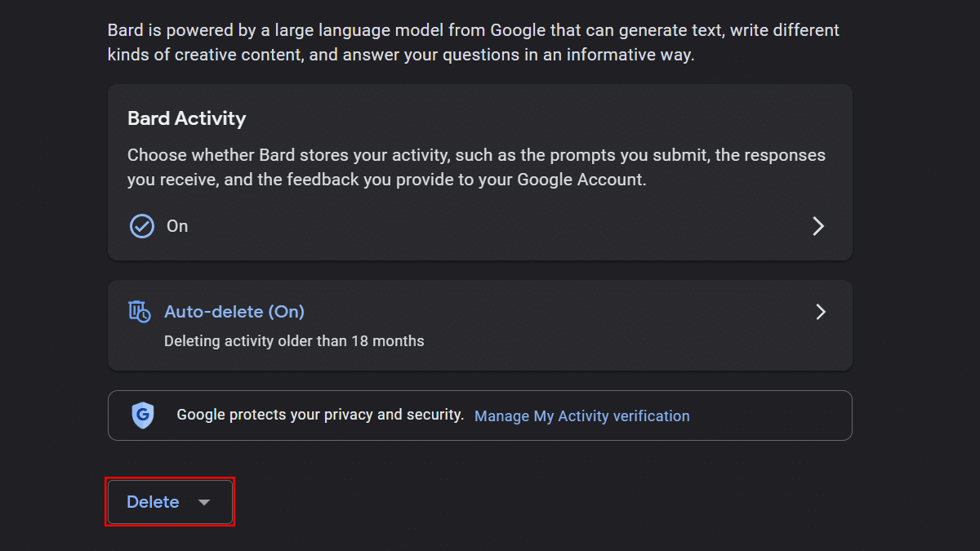
Task: Click "Google protects your privacy and security" text
Action: [x=320, y=415]
